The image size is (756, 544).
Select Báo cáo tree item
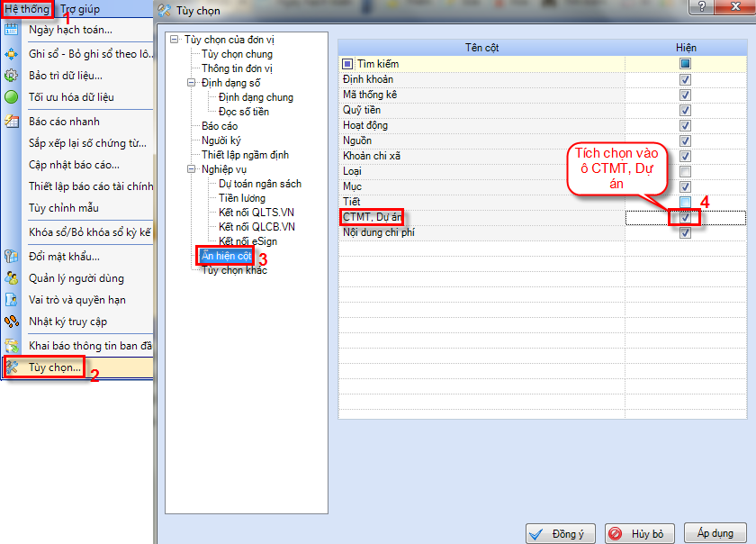[x=220, y=126]
